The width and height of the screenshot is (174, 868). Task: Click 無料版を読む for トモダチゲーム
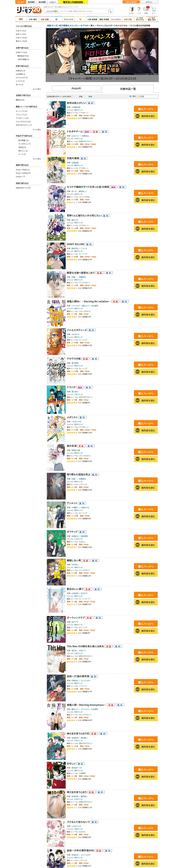146,145
